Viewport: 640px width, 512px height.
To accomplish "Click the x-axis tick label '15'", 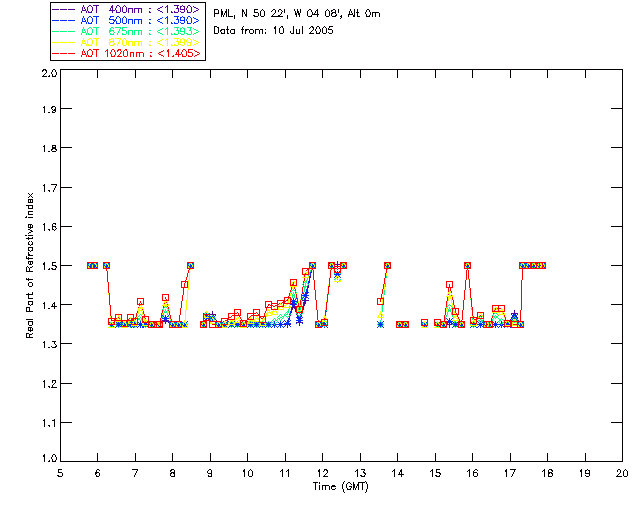I will (x=435, y=473).
